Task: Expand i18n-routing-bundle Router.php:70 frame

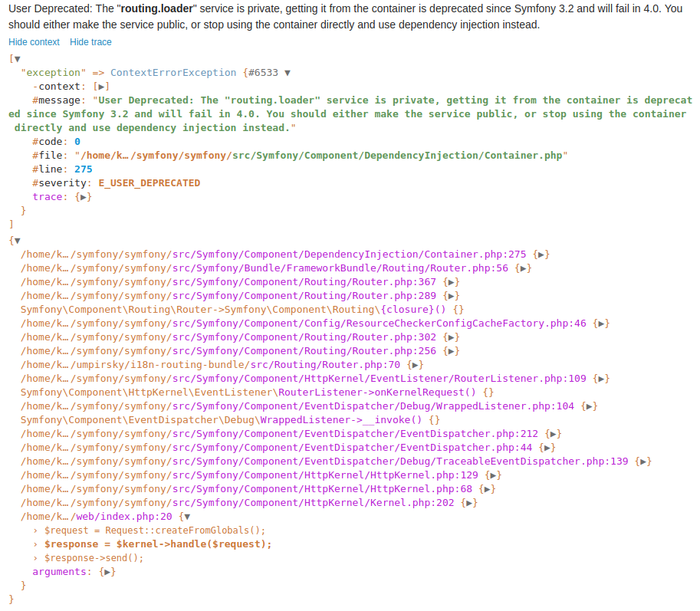Action: pos(416,365)
